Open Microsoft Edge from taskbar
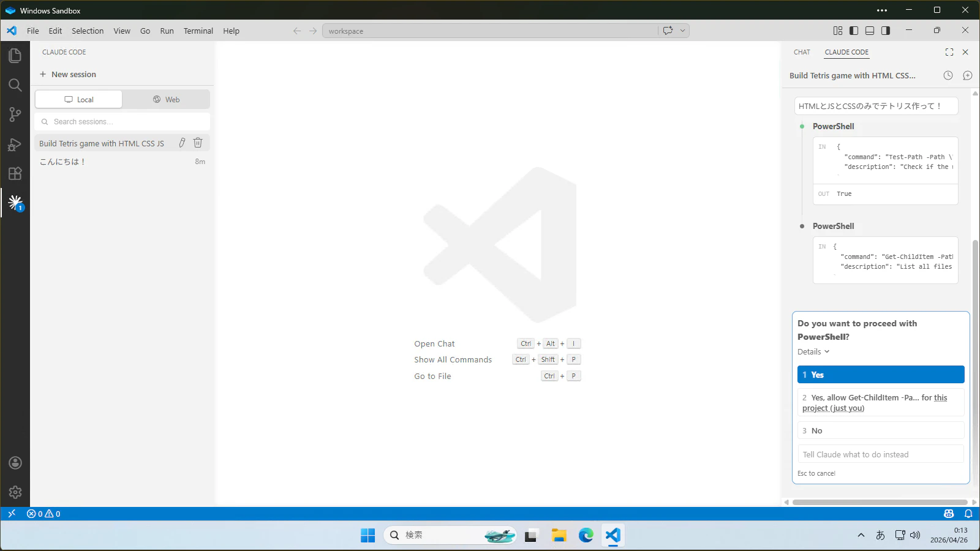Viewport: 980px width, 551px height. pyautogui.click(x=586, y=535)
